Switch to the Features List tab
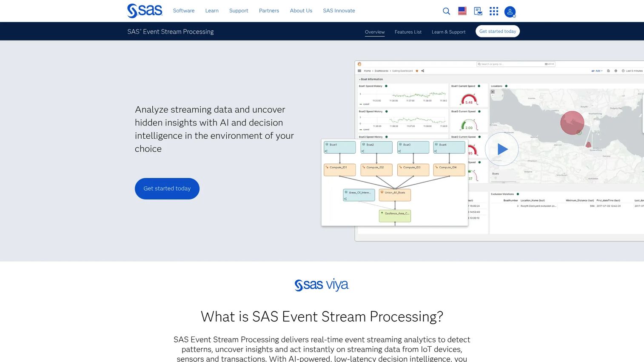 pos(408,32)
